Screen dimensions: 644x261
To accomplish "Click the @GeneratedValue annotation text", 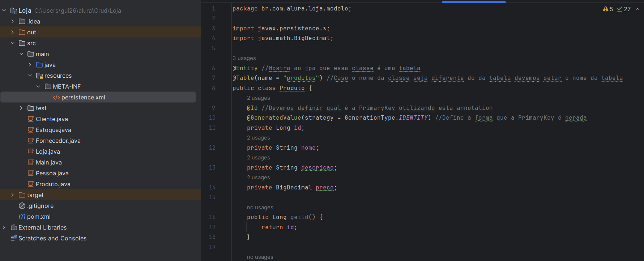I will point(274,118).
